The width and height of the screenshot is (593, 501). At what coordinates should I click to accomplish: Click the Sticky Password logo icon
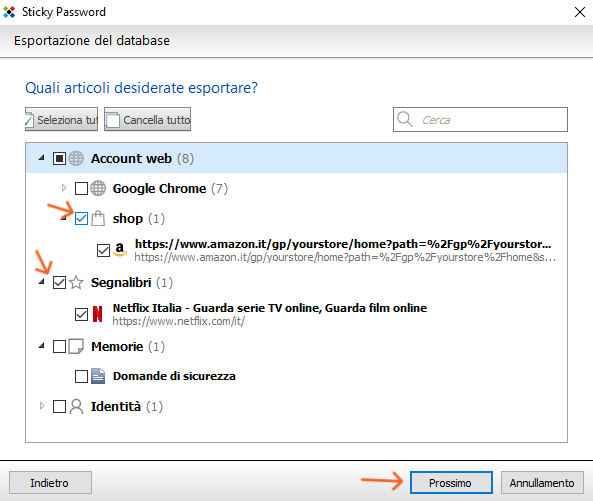coord(9,12)
